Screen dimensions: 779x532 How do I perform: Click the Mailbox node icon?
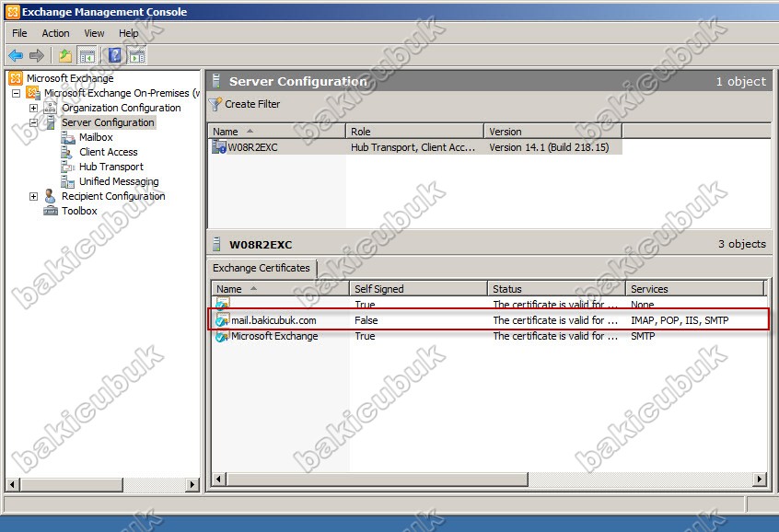(67, 137)
